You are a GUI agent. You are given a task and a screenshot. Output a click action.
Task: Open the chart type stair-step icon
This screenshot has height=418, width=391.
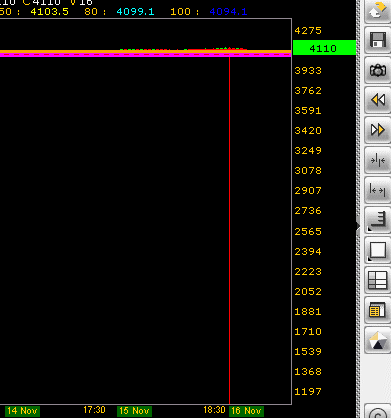(378, 220)
